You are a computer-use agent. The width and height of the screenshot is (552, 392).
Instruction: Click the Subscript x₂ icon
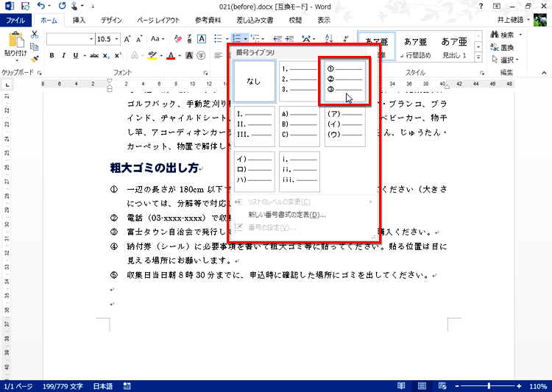point(106,56)
